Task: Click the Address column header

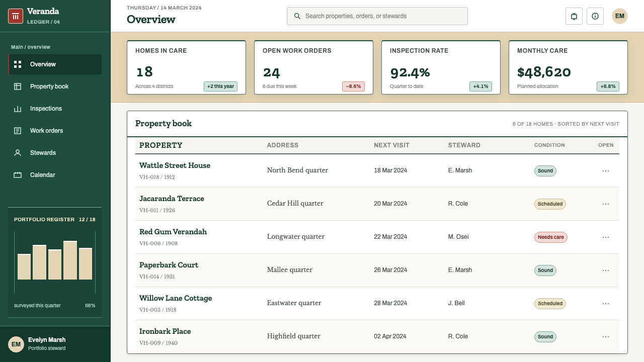Action: pyautogui.click(x=283, y=145)
